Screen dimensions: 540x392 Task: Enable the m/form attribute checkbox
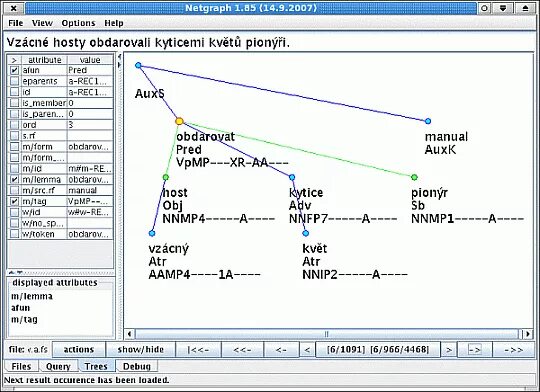tap(14, 147)
